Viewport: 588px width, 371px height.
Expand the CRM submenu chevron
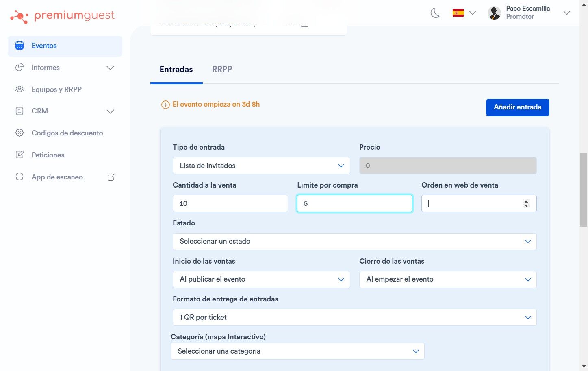point(110,111)
